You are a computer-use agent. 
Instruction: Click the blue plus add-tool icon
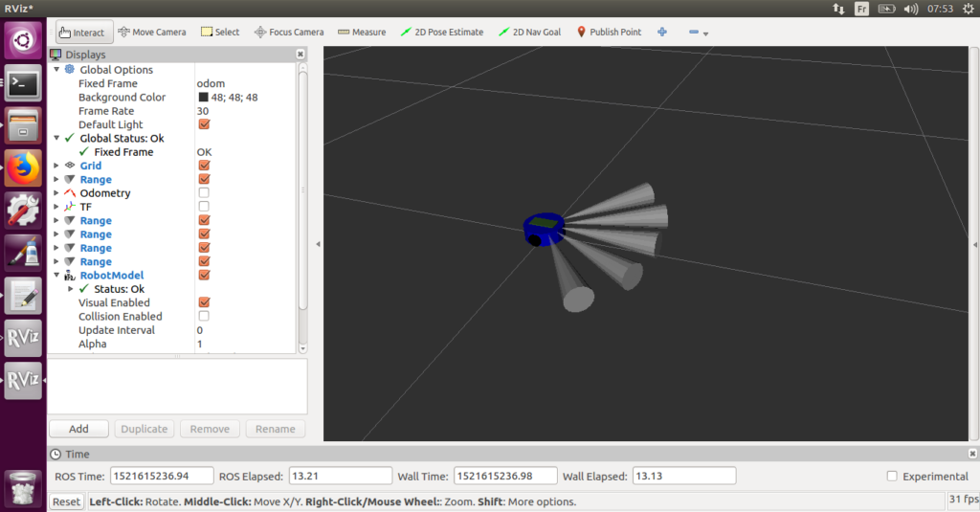click(661, 32)
